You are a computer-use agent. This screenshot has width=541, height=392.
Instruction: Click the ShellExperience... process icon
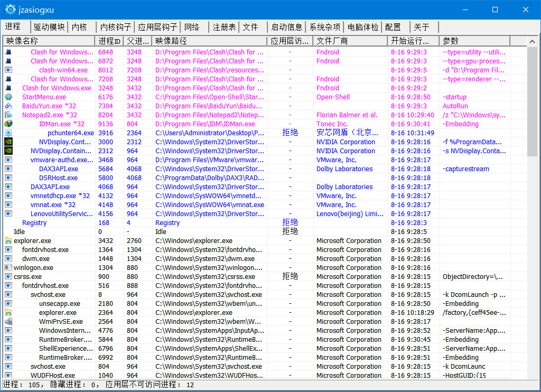coord(8,348)
